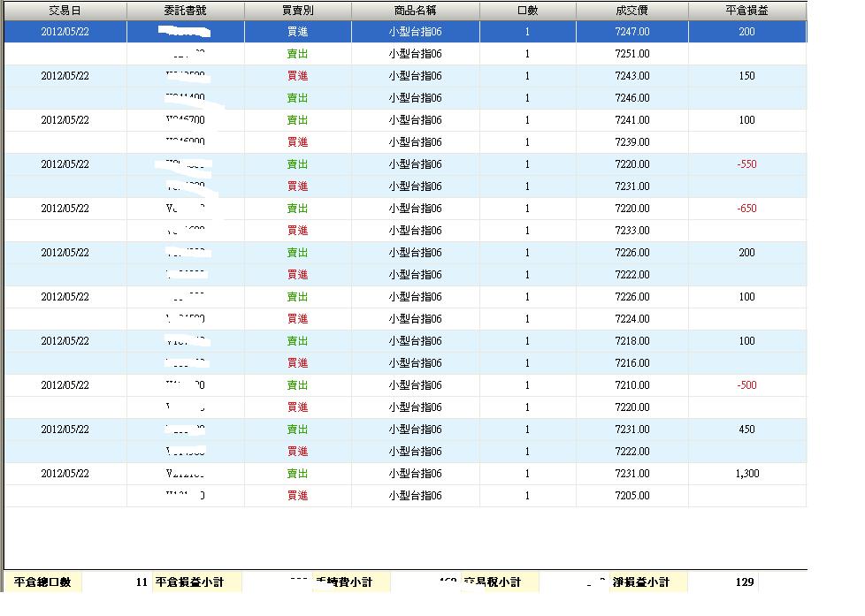Click the price cell 7205.00
Image resolution: width=865 pixels, height=616 pixels.
(x=632, y=496)
